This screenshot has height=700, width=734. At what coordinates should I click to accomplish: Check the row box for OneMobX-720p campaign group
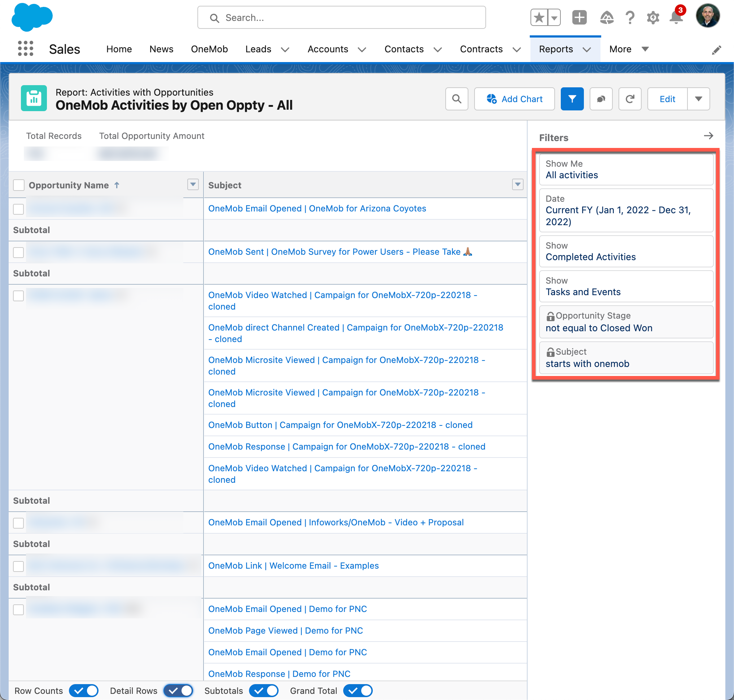19,296
